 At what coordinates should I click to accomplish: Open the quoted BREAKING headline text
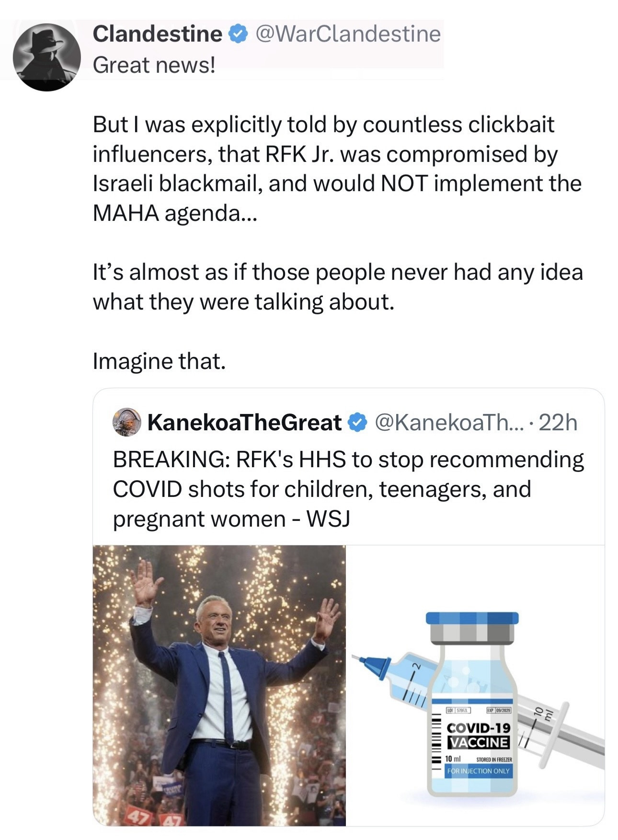click(348, 489)
